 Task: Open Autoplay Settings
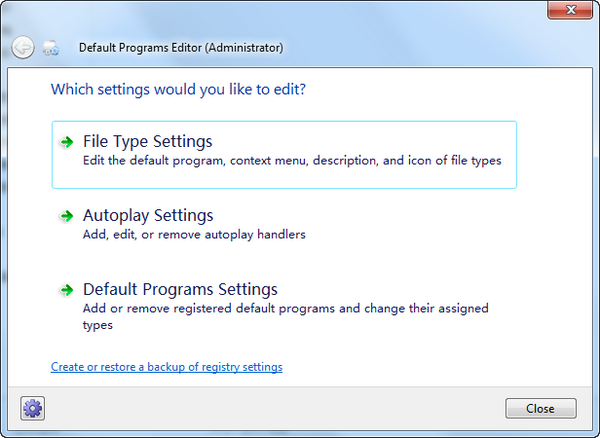(x=148, y=216)
